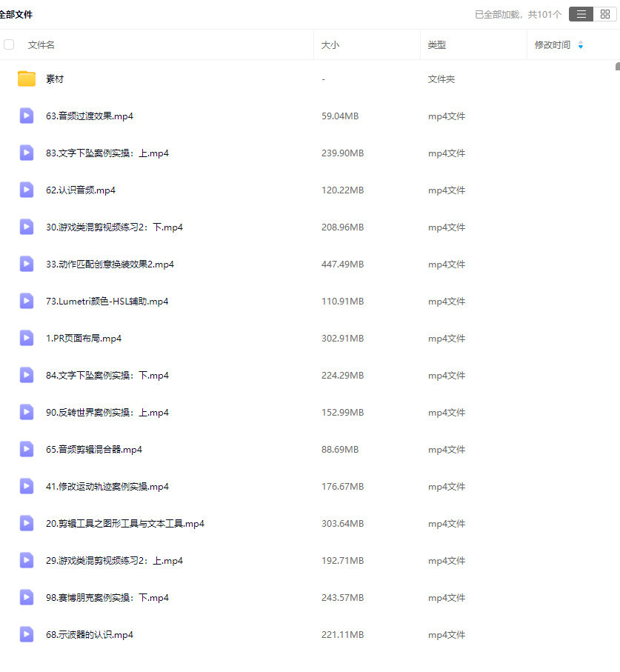
Task: Click the video icon beside 62.认识音频.mp4
Action: pos(26,190)
